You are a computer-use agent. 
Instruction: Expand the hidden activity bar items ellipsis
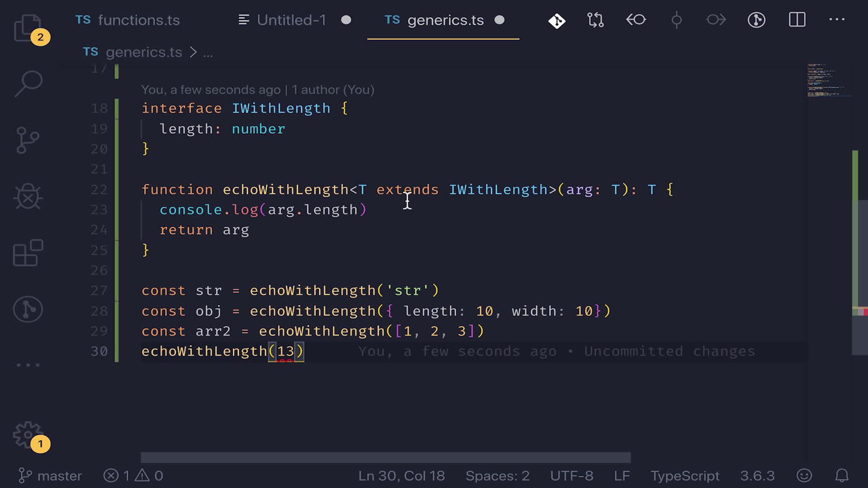pos(28,365)
